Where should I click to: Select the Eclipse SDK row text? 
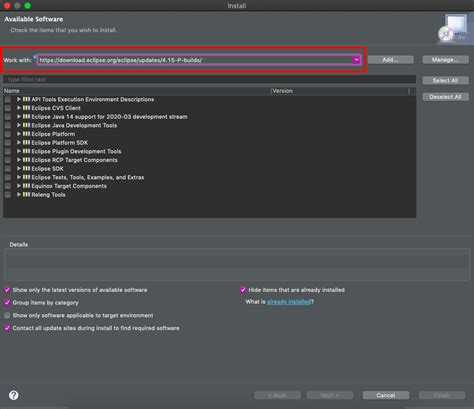[x=47, y=169]
